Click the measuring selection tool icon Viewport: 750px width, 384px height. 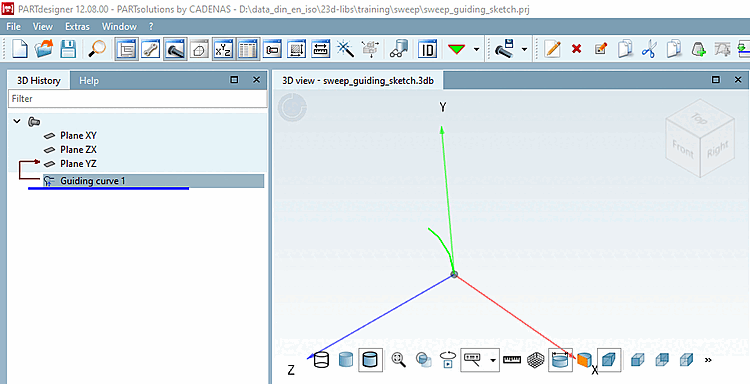(x=473, y=360)
